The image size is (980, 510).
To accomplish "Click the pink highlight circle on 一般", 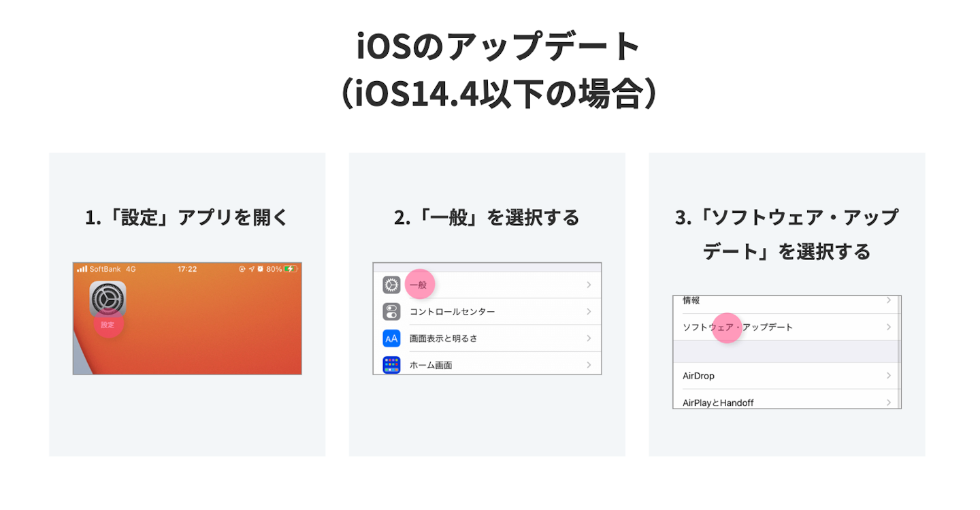I will (420, 285).
